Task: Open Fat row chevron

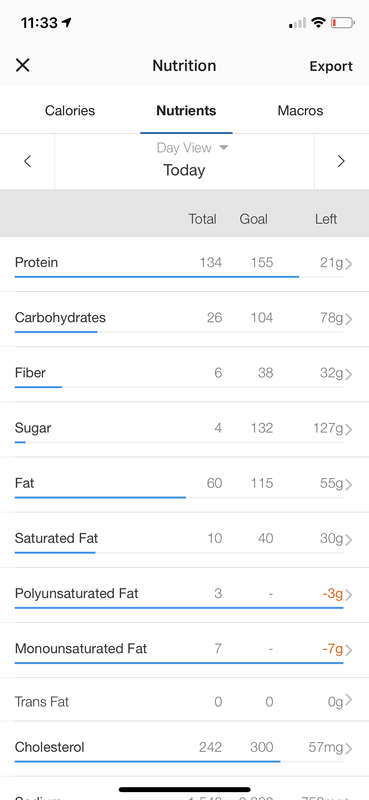Action: click(349, 484)
